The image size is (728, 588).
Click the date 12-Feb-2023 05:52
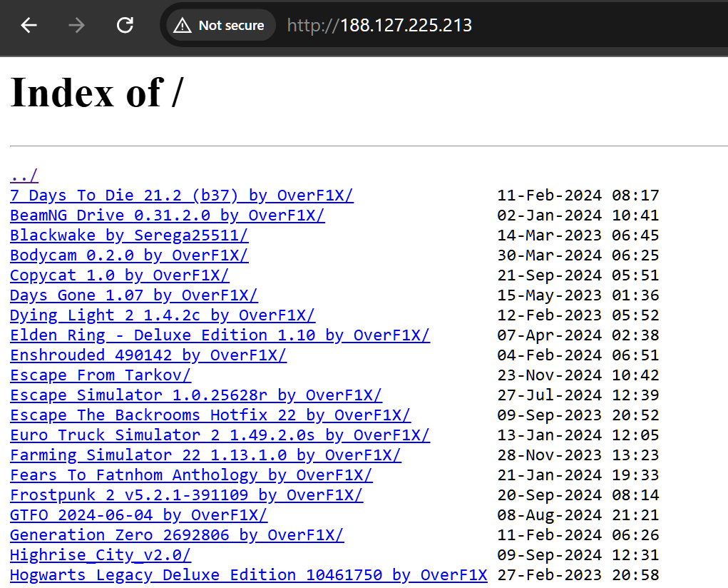[x=578, y=315]
